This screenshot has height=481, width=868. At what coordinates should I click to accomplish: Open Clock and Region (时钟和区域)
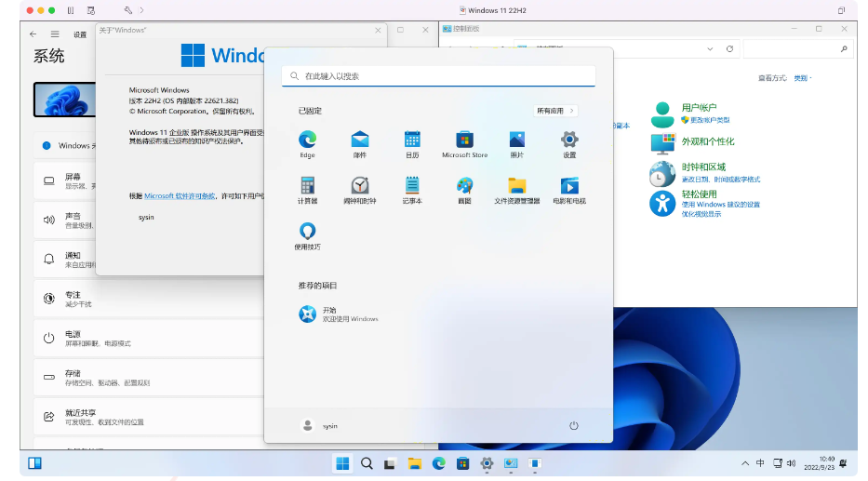pyautogui.click(x=703, y=167)
